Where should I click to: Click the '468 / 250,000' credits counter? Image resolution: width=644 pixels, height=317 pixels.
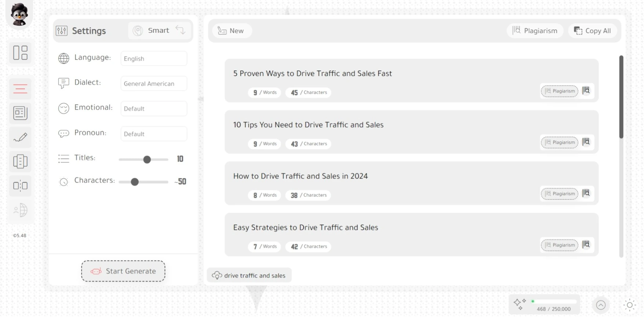(554, 309)
